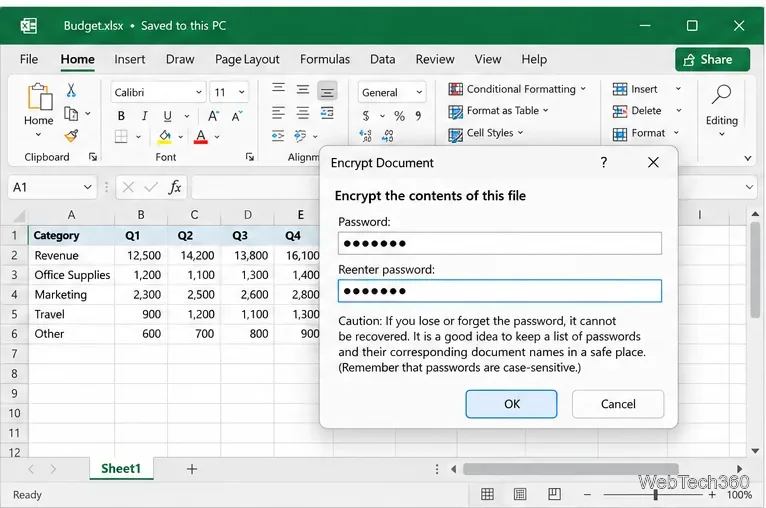The width and height of the screenshot is (766, 508).
Task: Switch to Normal view in status bar
Action: coord(487,494)
